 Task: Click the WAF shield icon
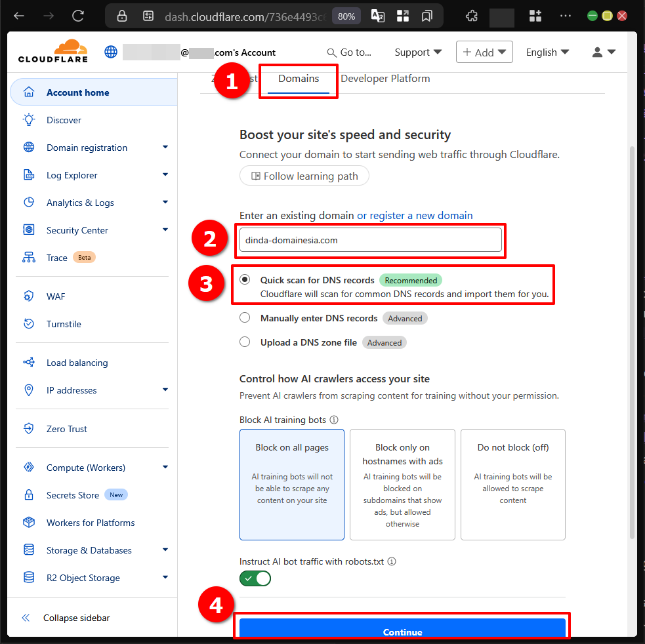pyautogui.click(x=29, y=296)
